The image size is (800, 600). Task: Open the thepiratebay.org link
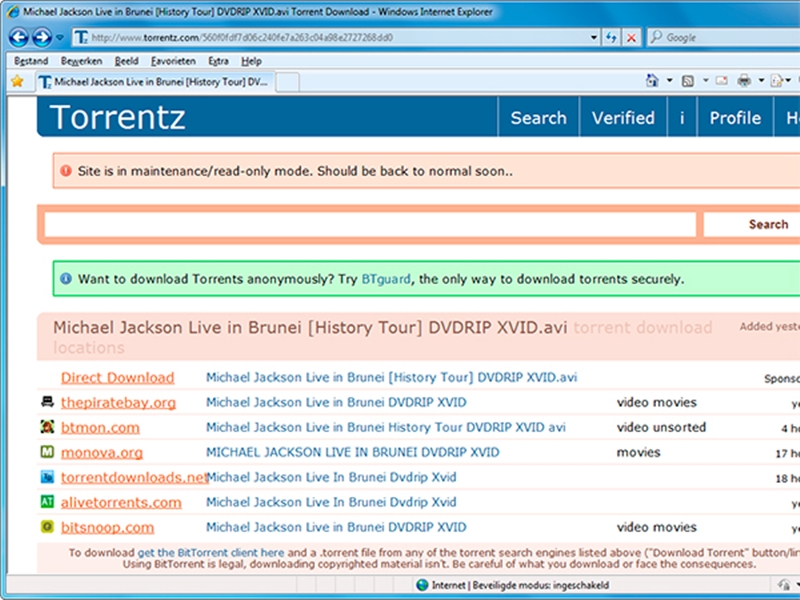118,403
